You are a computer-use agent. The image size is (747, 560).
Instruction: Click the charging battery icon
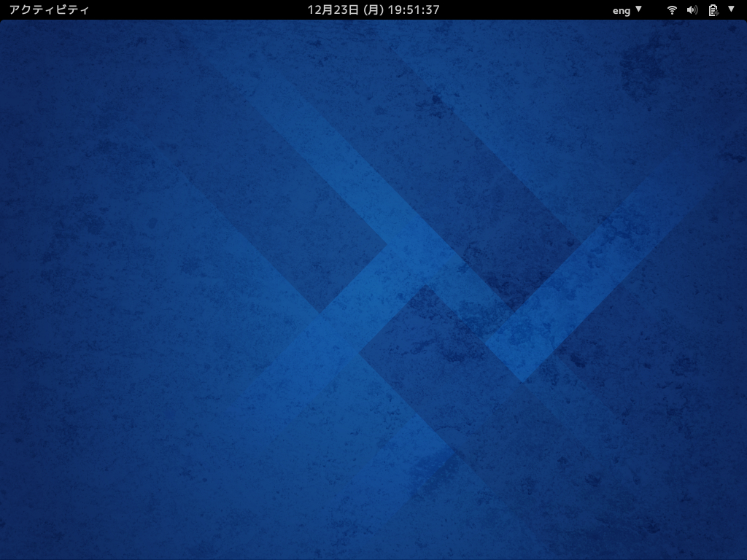[x=713, y=9]
